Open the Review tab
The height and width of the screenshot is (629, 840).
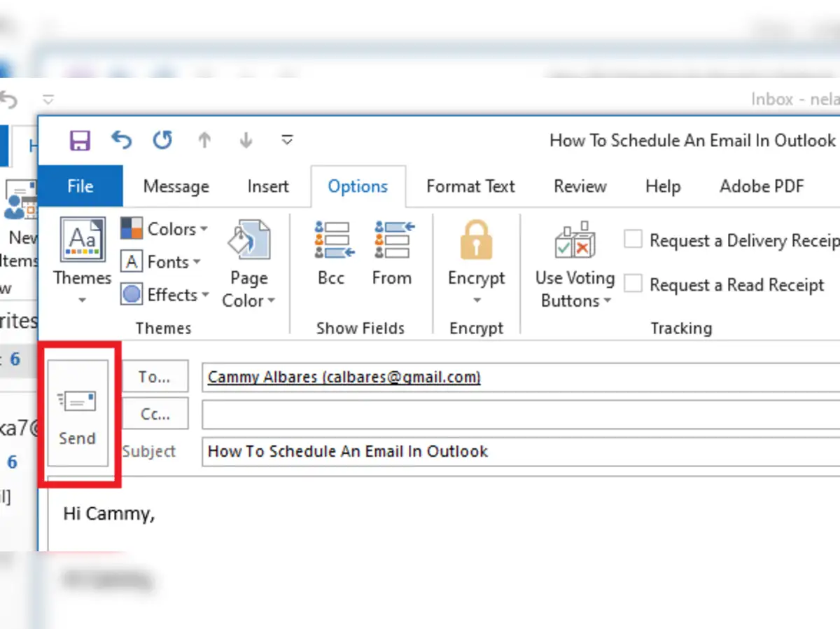point(580,186)
